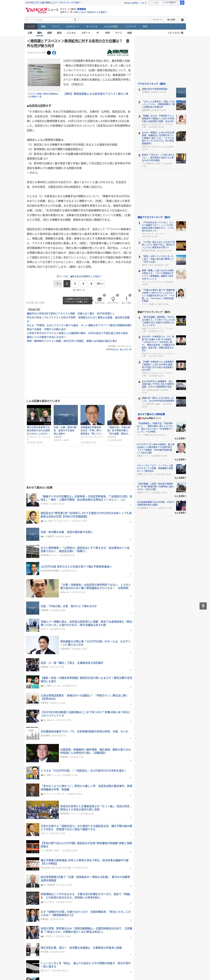This screenshot has width=210, height=980.
Task: Open settings via the gear icon
Action: 182,20
